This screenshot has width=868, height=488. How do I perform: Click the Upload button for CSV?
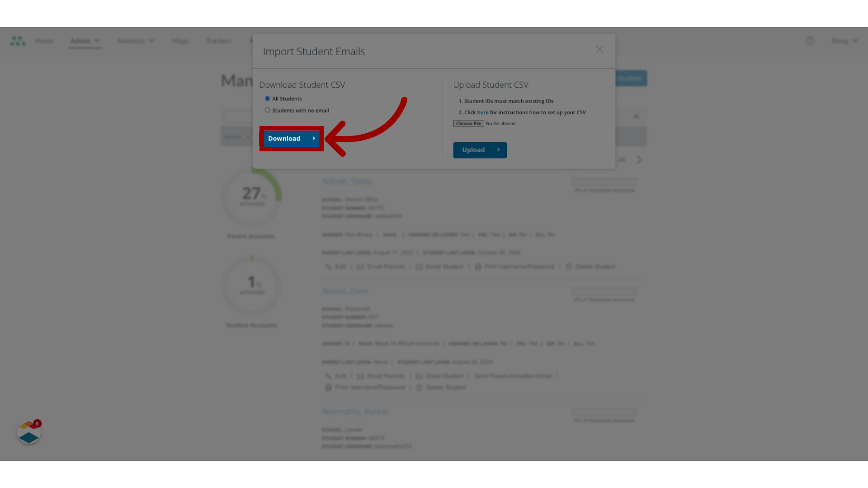coord(480,150)
